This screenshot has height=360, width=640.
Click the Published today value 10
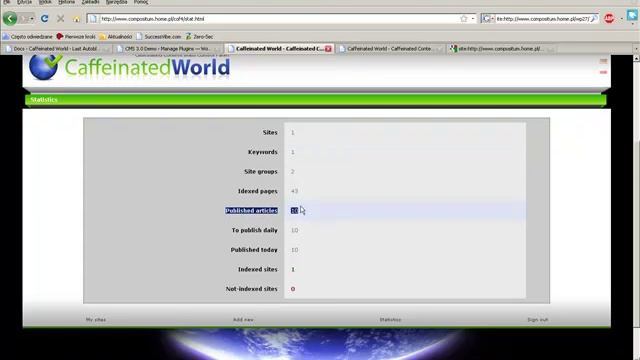coord(294,250)
